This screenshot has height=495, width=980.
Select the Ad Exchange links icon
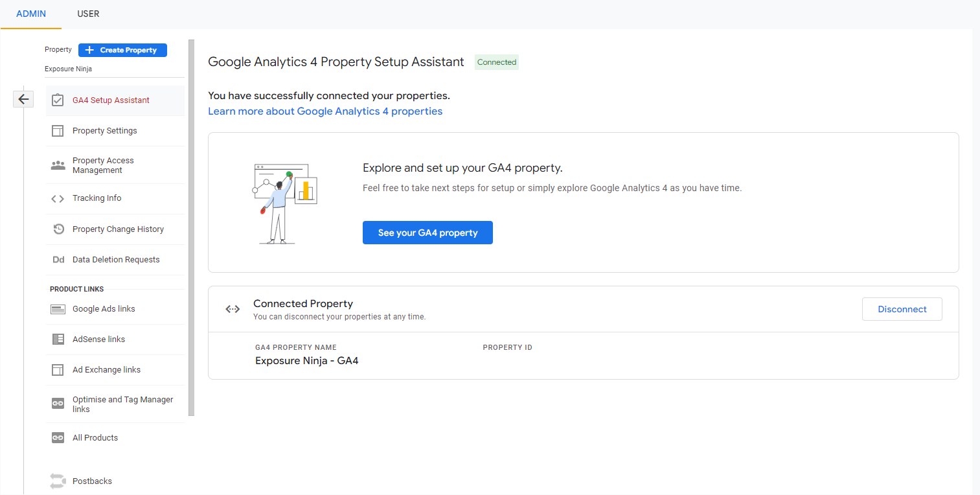click(58, 369)
